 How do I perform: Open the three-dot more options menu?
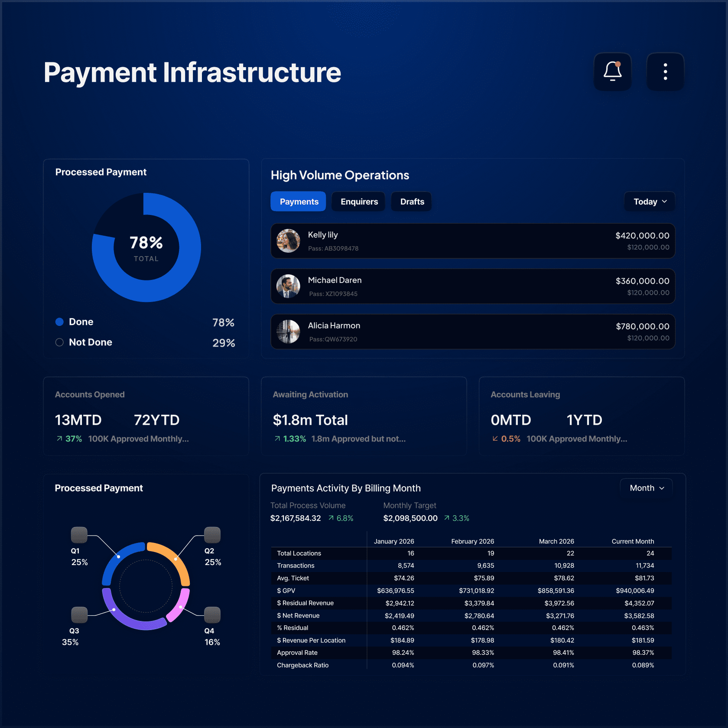tap(665, 71)
